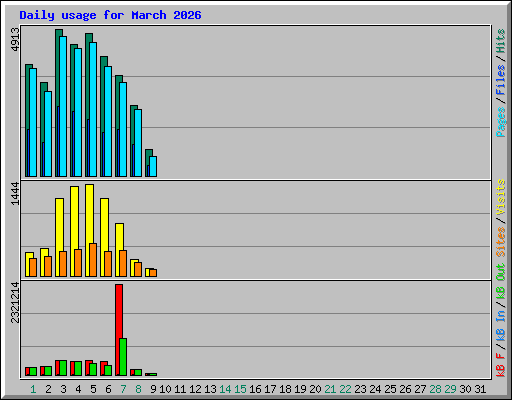Click the day 6 axis label

[x=108, y=389]
